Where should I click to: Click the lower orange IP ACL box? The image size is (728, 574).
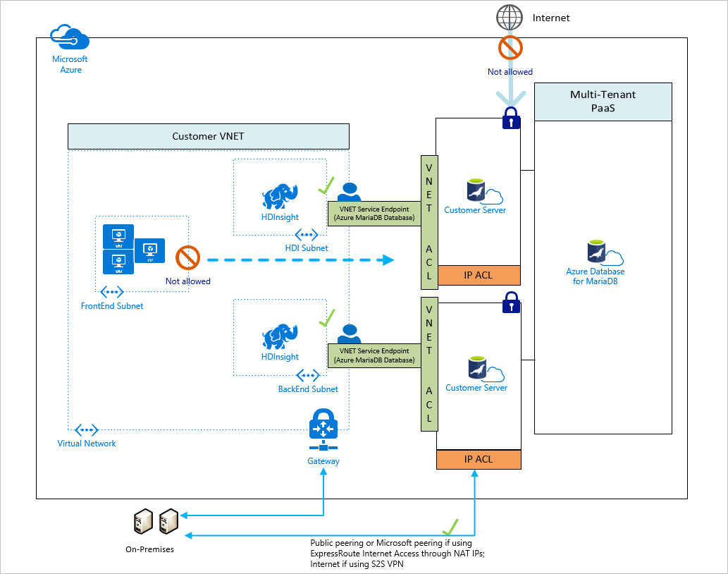[x=479, y=459]
